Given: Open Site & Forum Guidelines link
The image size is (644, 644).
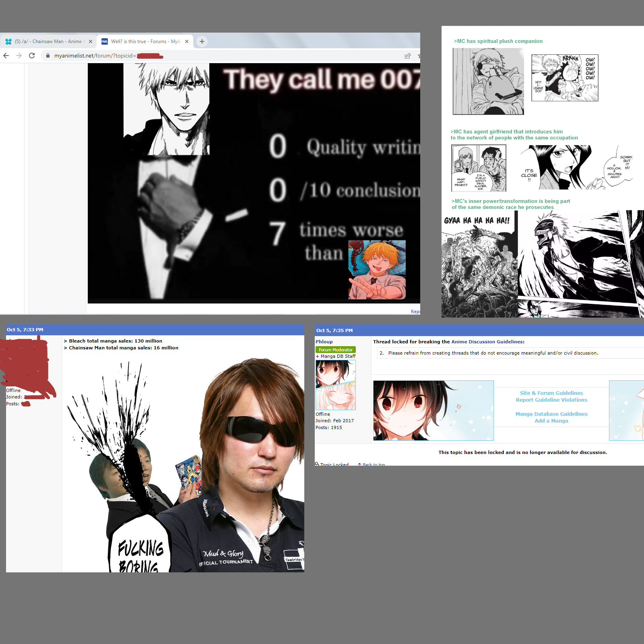Looking at the screenshot, I should (x=551, y=393).
